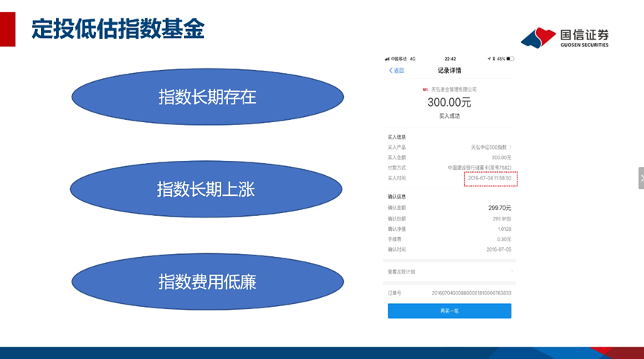Image resolution: width=644 pixels, height=359 pixels.
Task: Expand the 查看定投计划 row
Action: pos(449,271)
